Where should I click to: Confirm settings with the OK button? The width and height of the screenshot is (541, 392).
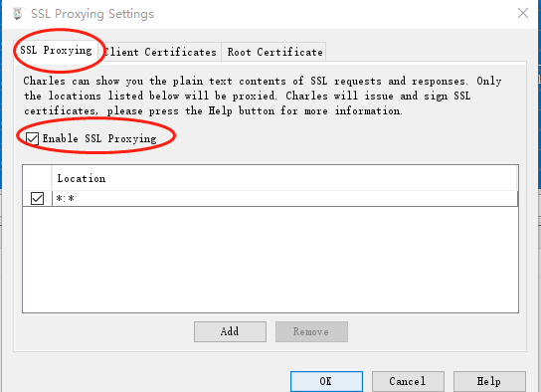[326, 381]
